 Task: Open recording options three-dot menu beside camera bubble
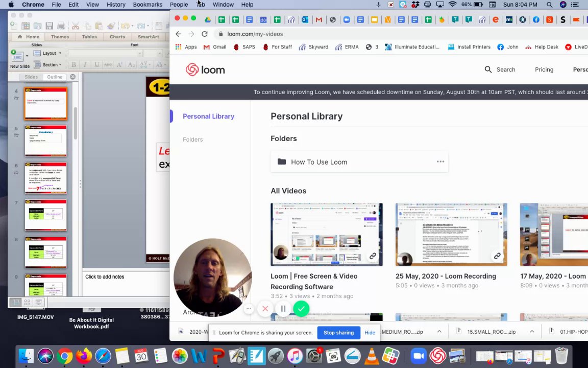pos(249,309)
